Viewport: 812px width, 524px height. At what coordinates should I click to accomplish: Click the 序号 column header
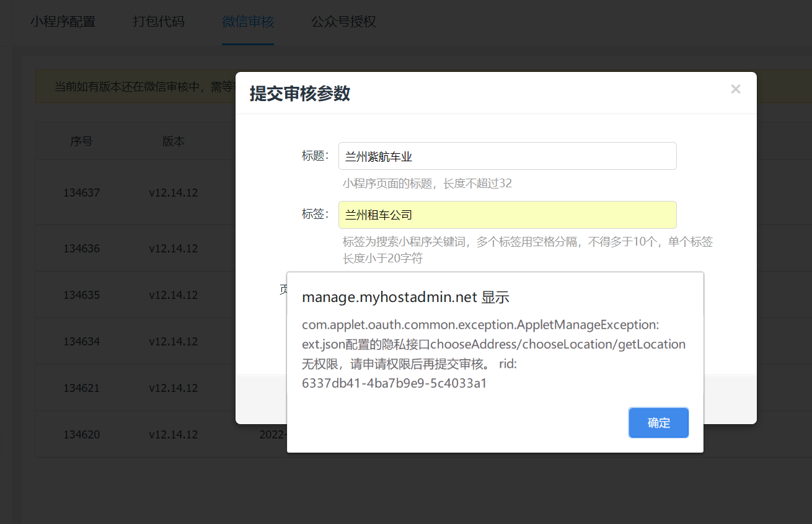coord(81,141)
